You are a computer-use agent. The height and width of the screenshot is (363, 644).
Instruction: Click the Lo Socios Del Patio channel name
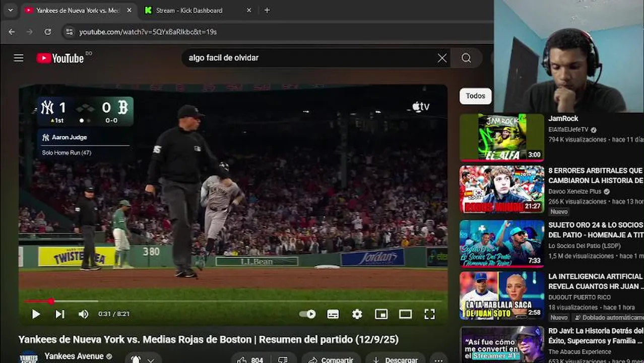[x=585, y=246]
